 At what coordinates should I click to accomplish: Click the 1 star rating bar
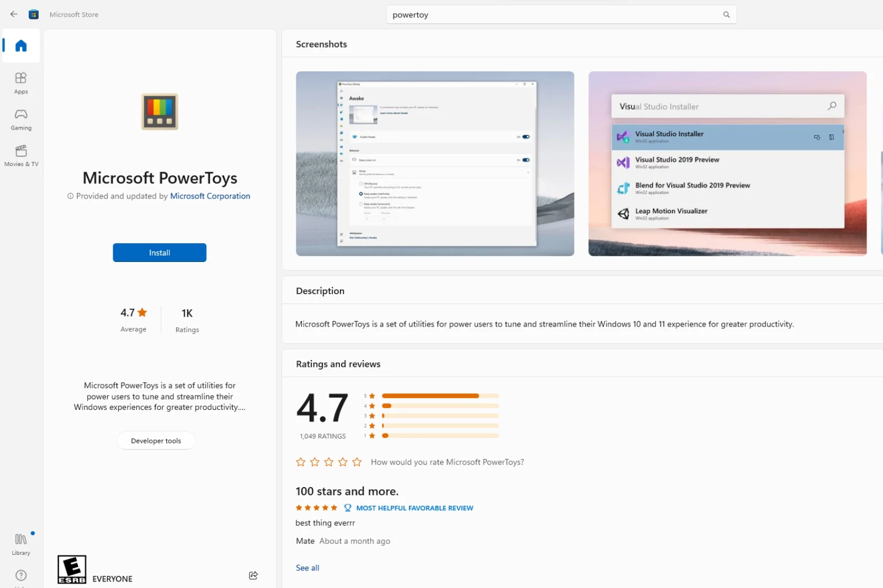[x=440, y=436]
